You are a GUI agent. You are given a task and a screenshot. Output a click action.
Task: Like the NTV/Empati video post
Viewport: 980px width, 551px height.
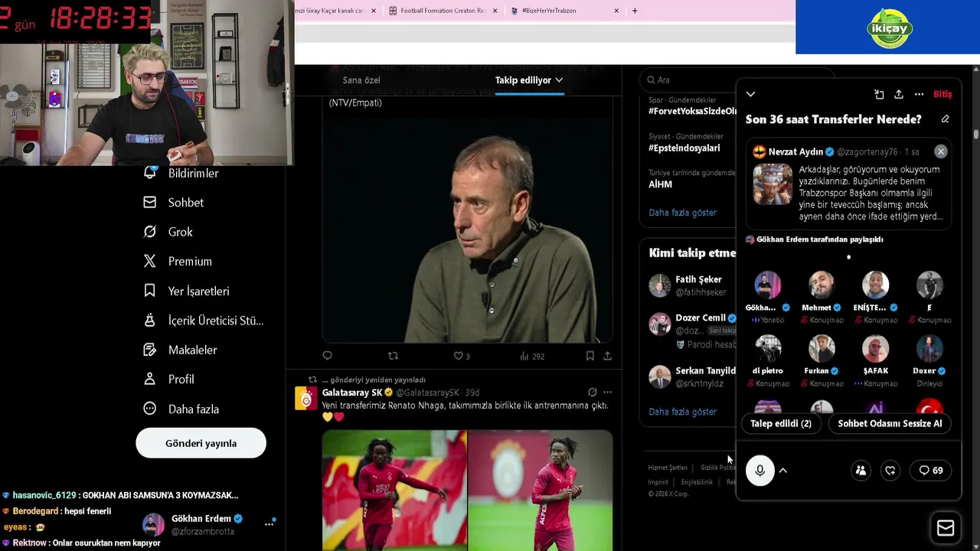pos(461,356)
